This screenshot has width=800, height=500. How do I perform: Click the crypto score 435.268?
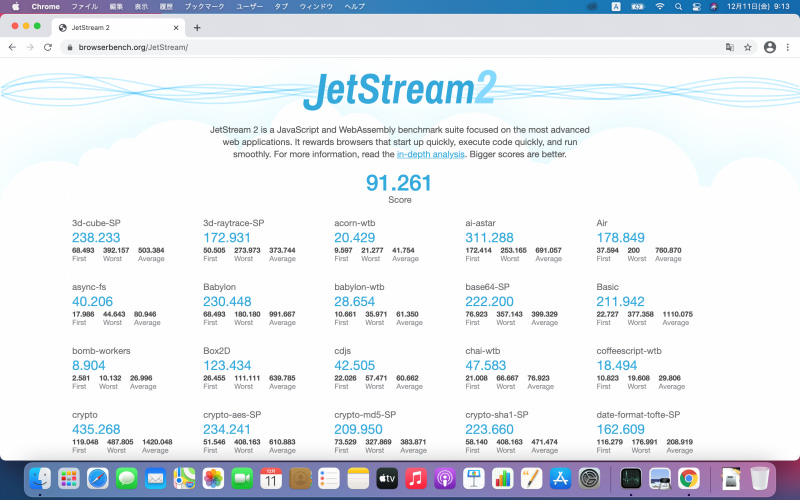point(96,430)
